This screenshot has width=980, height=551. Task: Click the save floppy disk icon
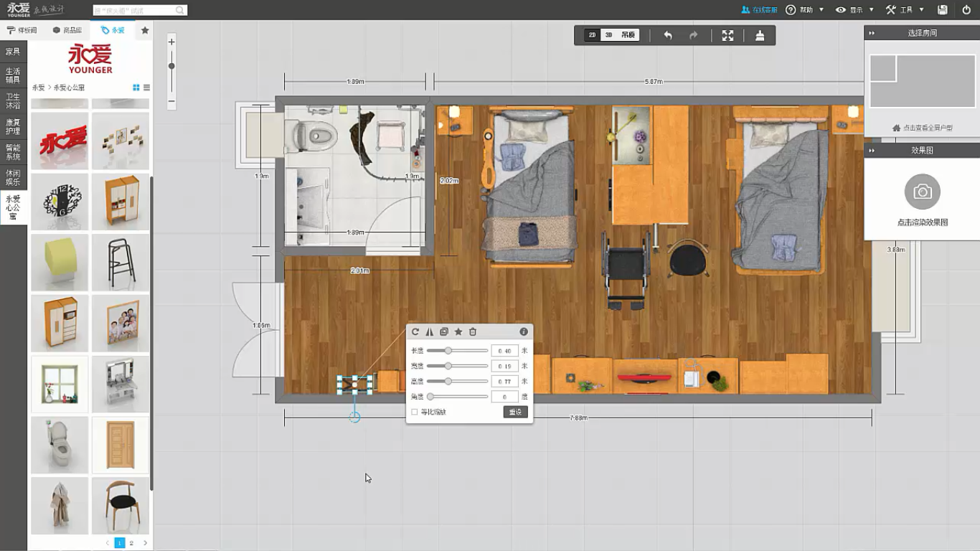coord(943,10)
